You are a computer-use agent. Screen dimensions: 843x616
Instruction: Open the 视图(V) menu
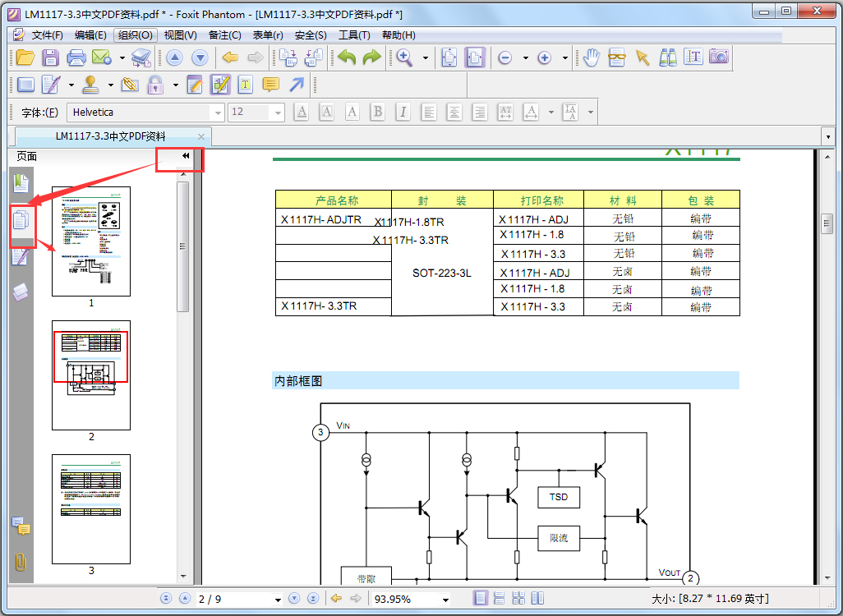180,35
